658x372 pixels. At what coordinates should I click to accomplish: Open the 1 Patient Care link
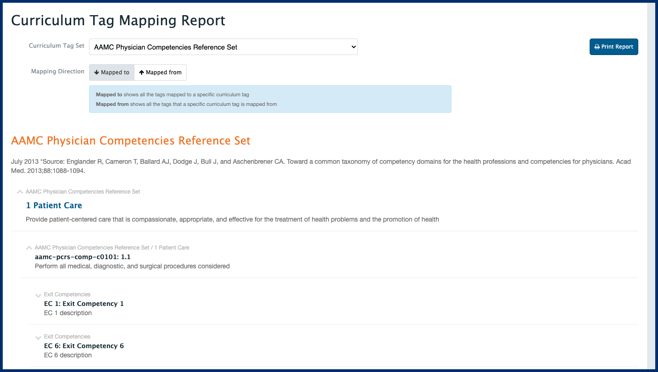(54, 205)
